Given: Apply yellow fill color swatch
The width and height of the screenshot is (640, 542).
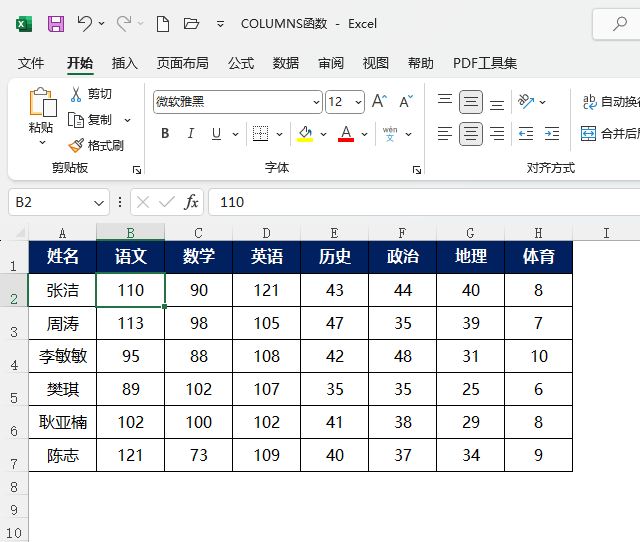Looking at the screenshot, I should 305,133.
